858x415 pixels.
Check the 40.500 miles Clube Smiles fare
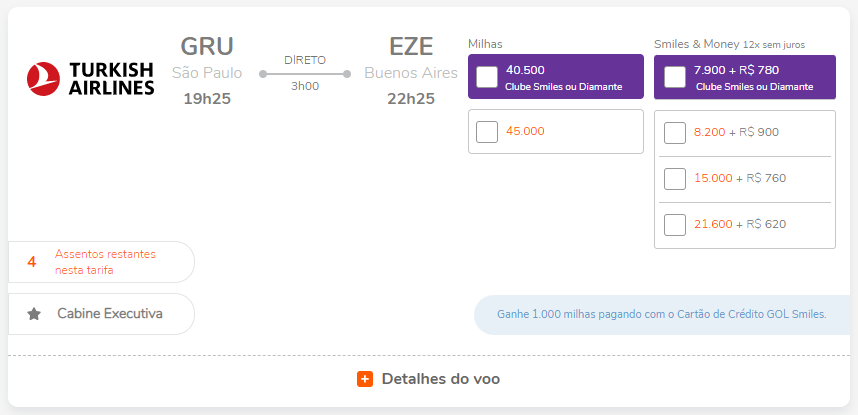pos(487,77)
